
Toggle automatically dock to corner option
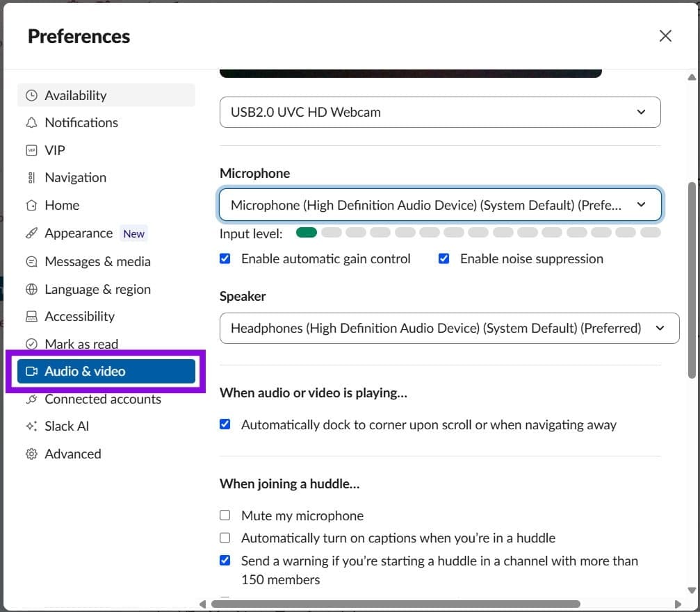[225, 424]
